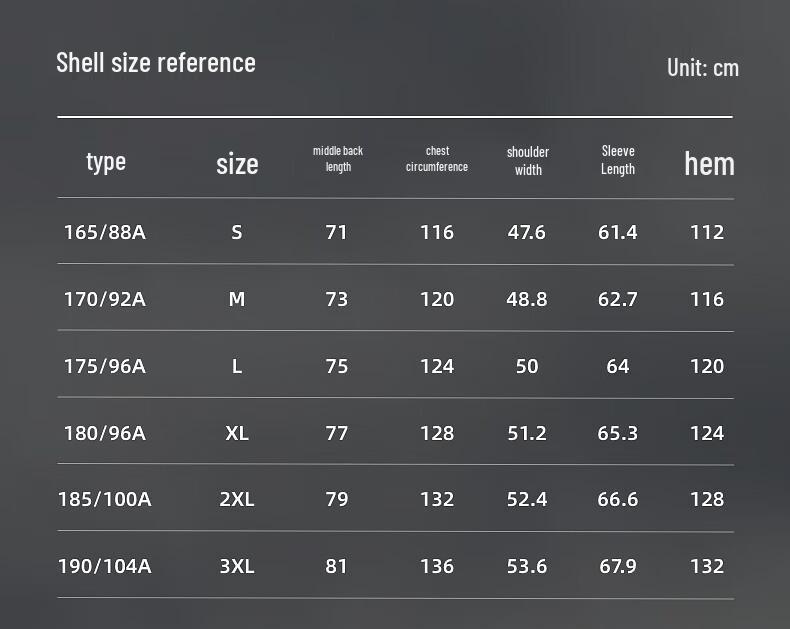Click the 'chest circumference' column header
Screen dimensions: 790x629
tap(437, 159)
